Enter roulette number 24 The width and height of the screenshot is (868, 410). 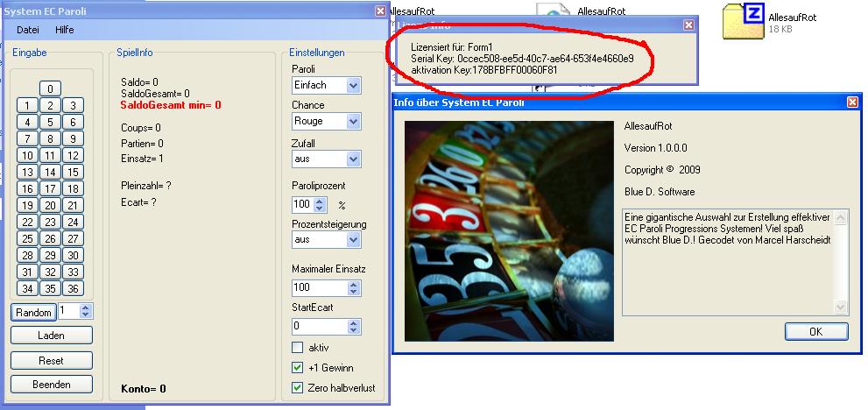click(x=73, y=223)
